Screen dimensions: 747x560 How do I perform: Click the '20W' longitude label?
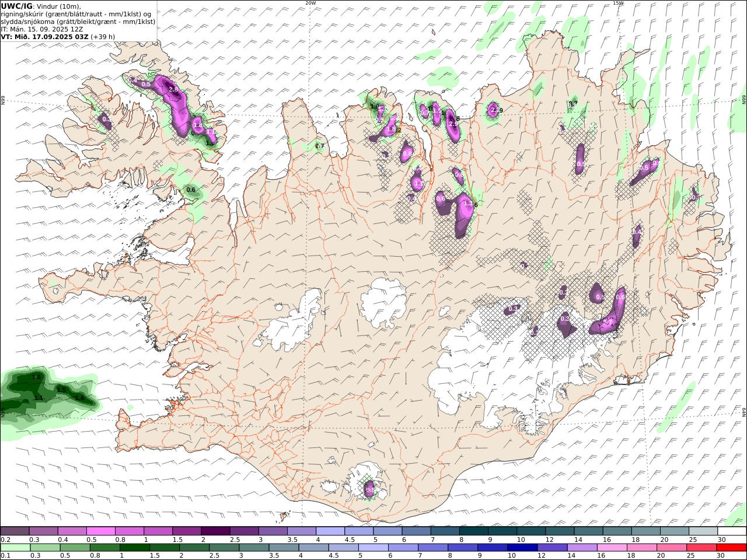[x=310, y=3]
